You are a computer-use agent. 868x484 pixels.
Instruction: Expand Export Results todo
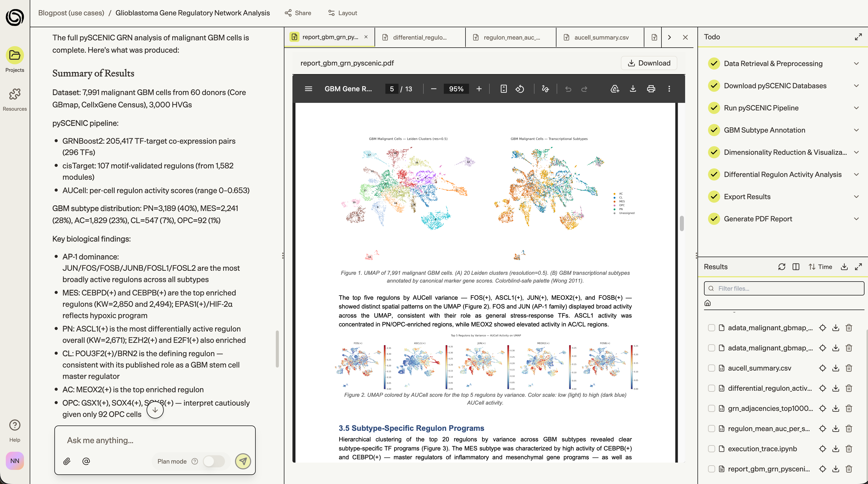point(856,197)
